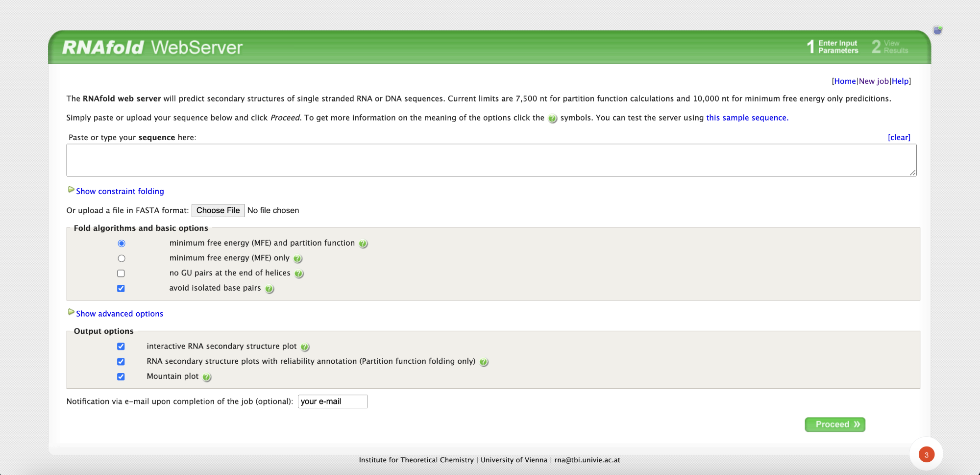Uncheck reliability annotation plots checkbox
980x475 pixels.
pyautogui.click(x=121, y=362)
